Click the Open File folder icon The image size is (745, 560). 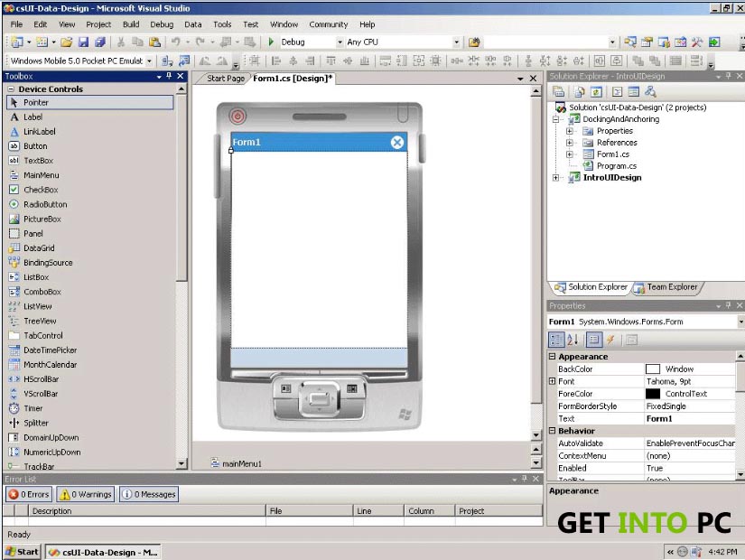(x=66, y=42)
